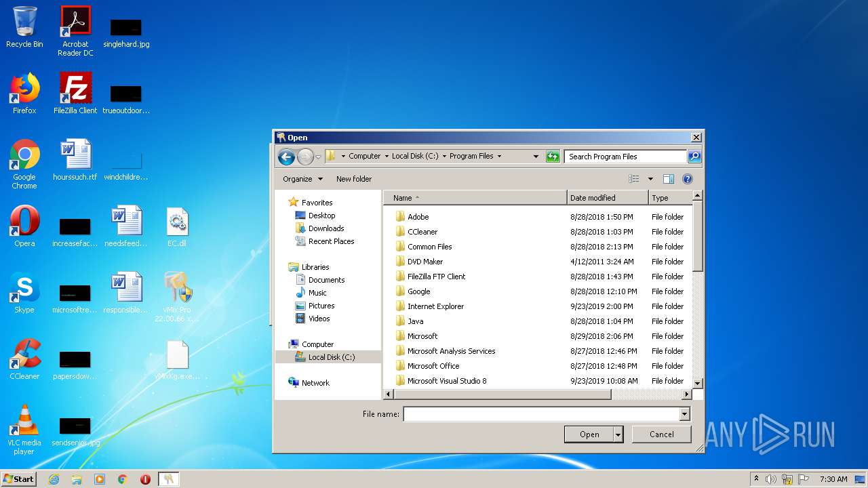
Task: Select Recent Places in navigation pane
Action: [x=331, y=241]
